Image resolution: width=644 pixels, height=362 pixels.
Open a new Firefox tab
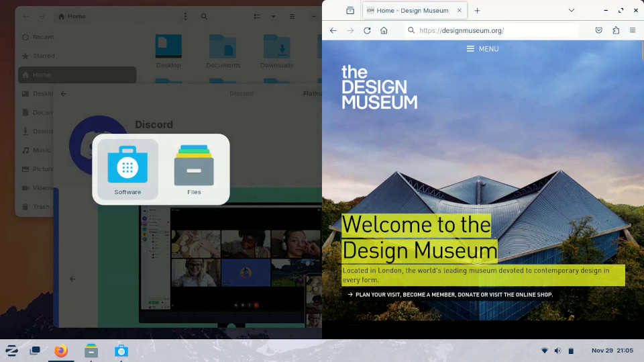pos(477,11)
